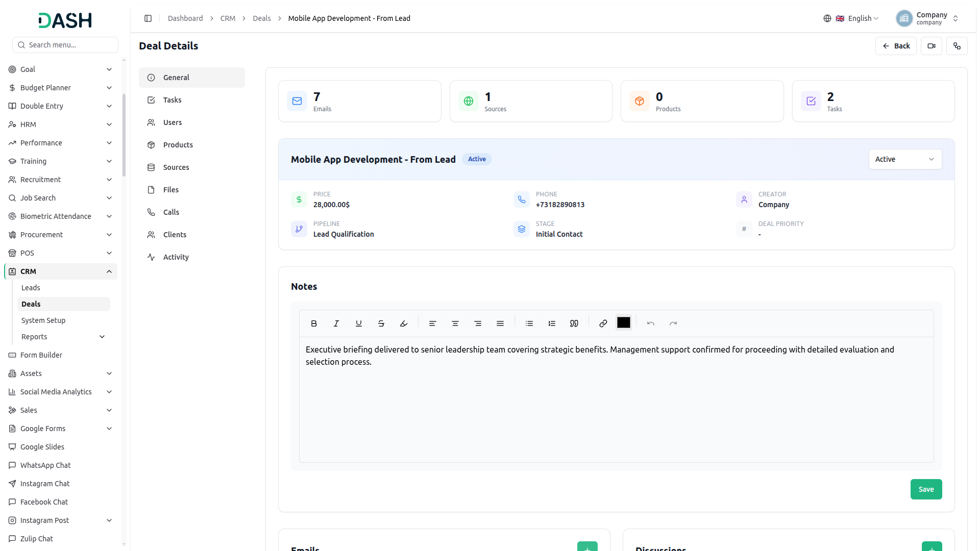Click inside the Notes text area
The height and width of the screenshot is (551, 980).
pos(616,399)
